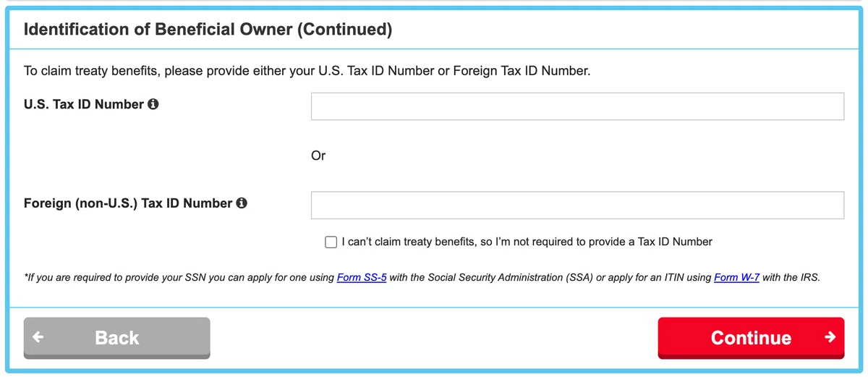Viewport: 868px width, 377px height.
Task: Click the "Foreign (non-U.S.) Tax ID Number" label
Action: coord(128,203)
